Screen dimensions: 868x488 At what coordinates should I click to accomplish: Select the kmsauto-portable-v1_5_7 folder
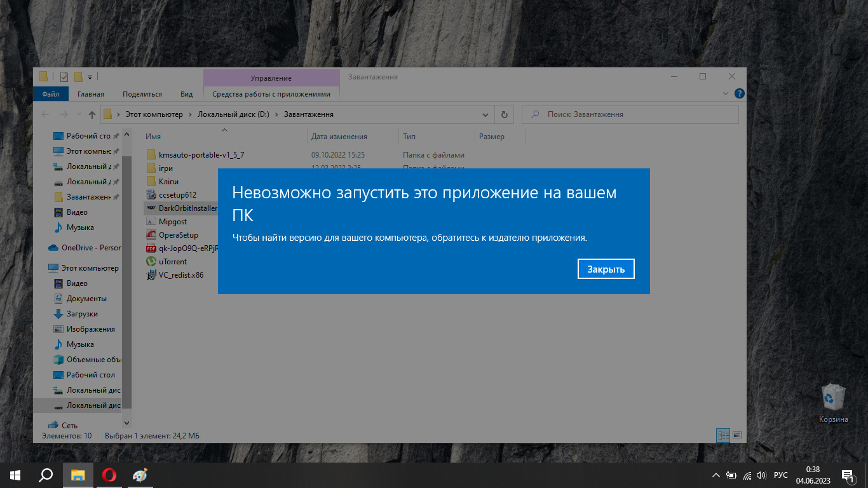[x=201, y=154]
